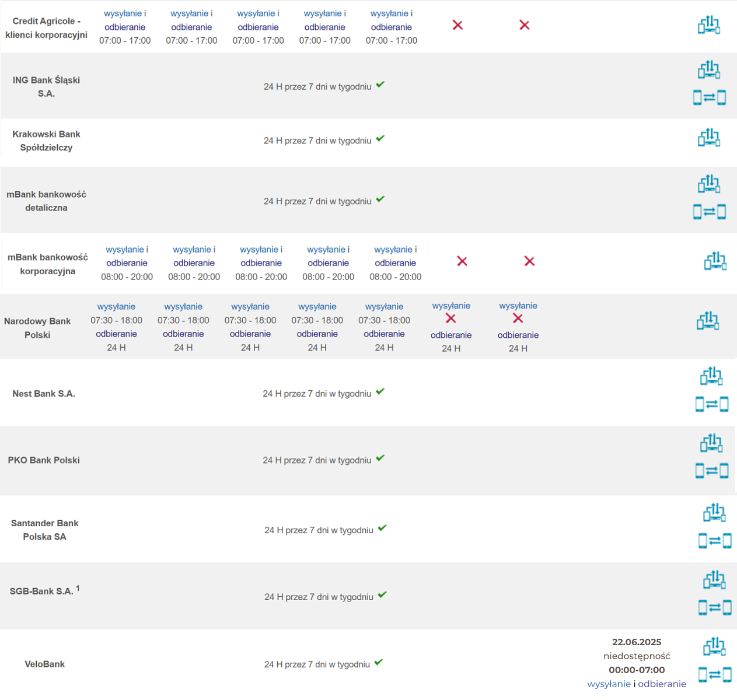Click green checkmark in Nest Bank row
The width and height of the screenshot is (737, 700).
click(x=380, y=392)
